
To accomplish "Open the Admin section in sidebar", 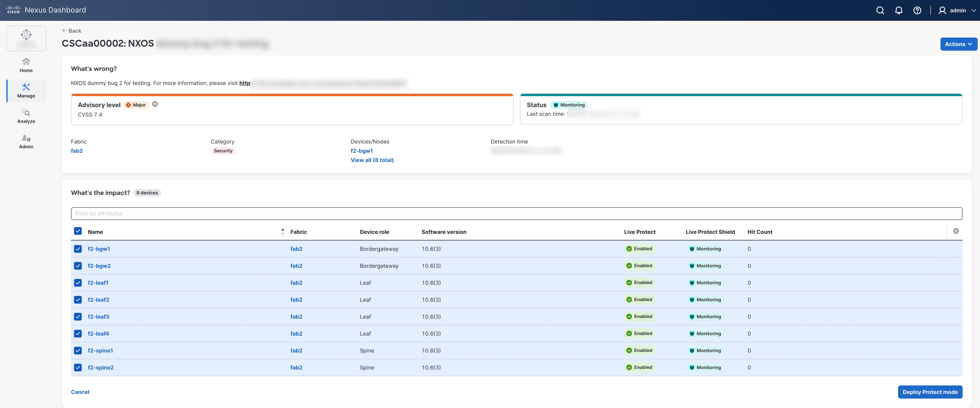I will (x=26, y=141).
